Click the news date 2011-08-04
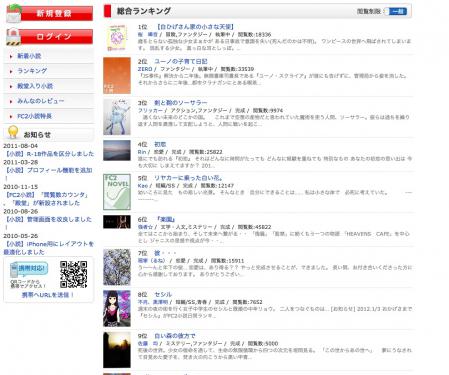Viewport: 449px width, 375px height. coord(20,146)
